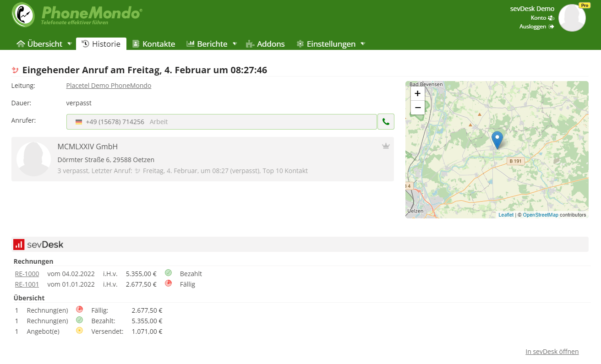Click In sevDesk öffnen link
Image resolution: width=601 pixels, height=364 pixels.
pos(552,352)
